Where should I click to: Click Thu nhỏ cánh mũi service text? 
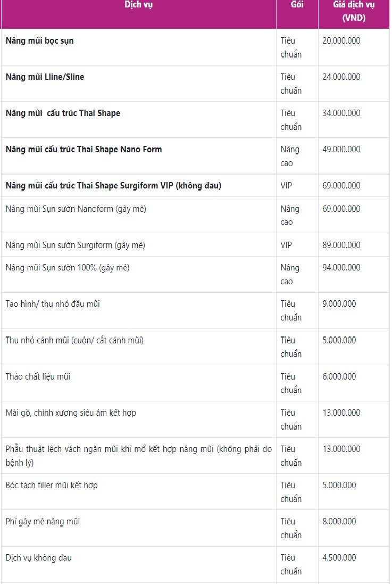(74, 340)
